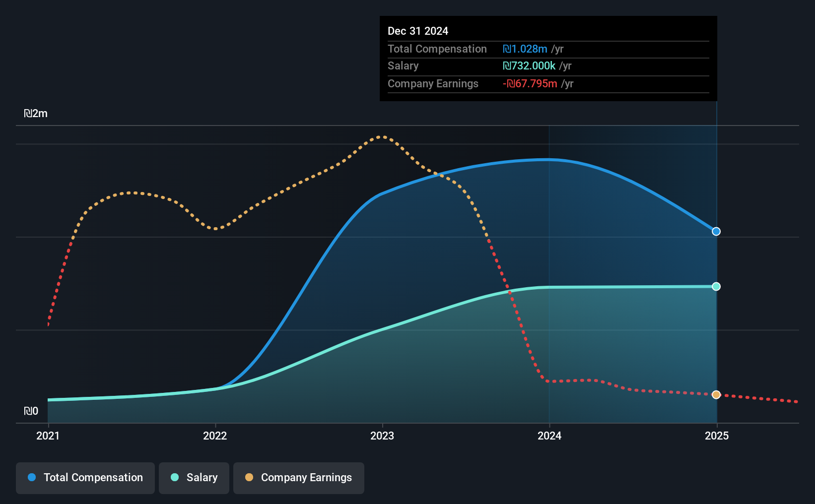
Task: Click the ₪2m y-axis label
Action: [x=36, y=114]
